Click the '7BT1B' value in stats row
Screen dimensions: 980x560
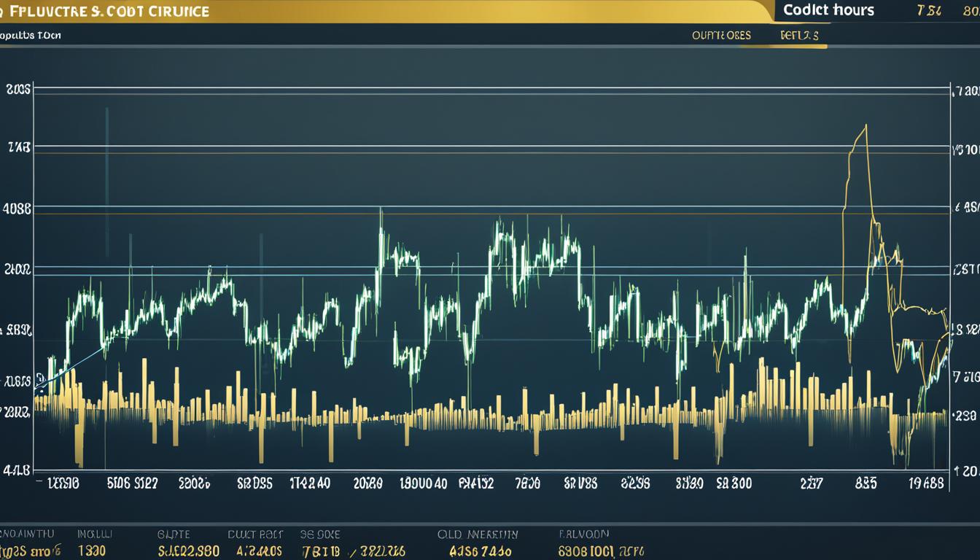tap(319, 552)
